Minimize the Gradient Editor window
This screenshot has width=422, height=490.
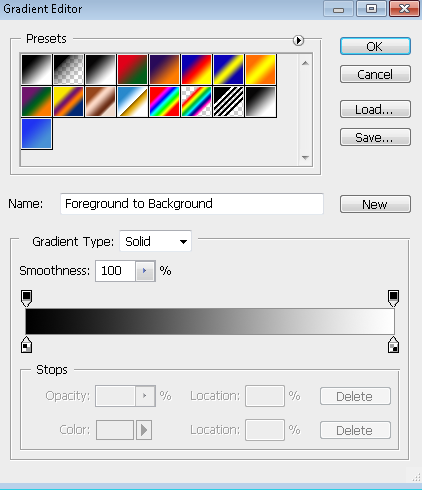pyautogui.click(x=338, y=9)
